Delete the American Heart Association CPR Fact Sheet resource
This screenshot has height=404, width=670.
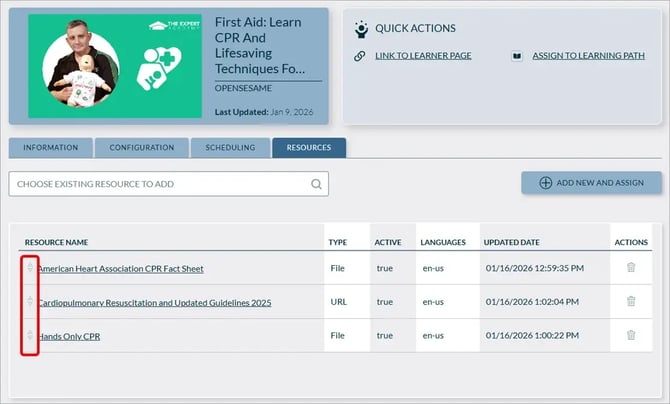pyautogui.click(x=630, y=268)
